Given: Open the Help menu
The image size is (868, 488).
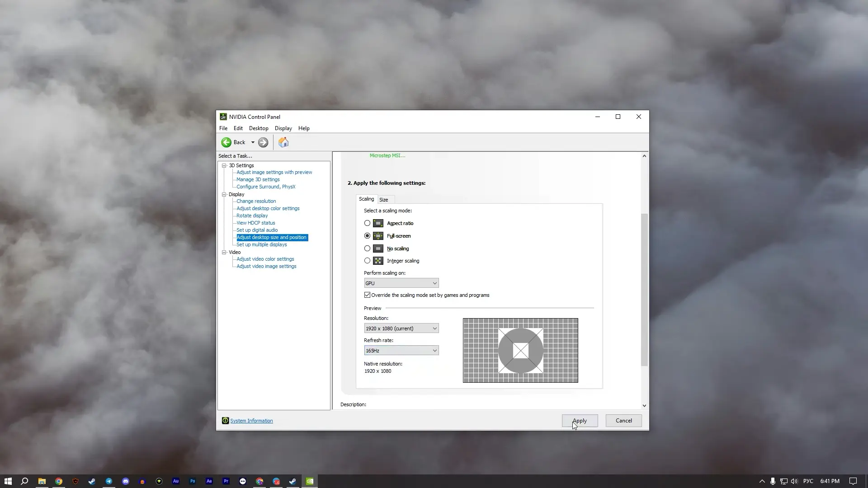Looking at the screenshot, I should coord(304,128).
